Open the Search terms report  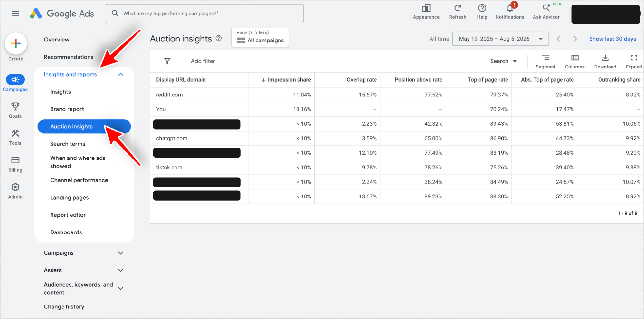68,144
